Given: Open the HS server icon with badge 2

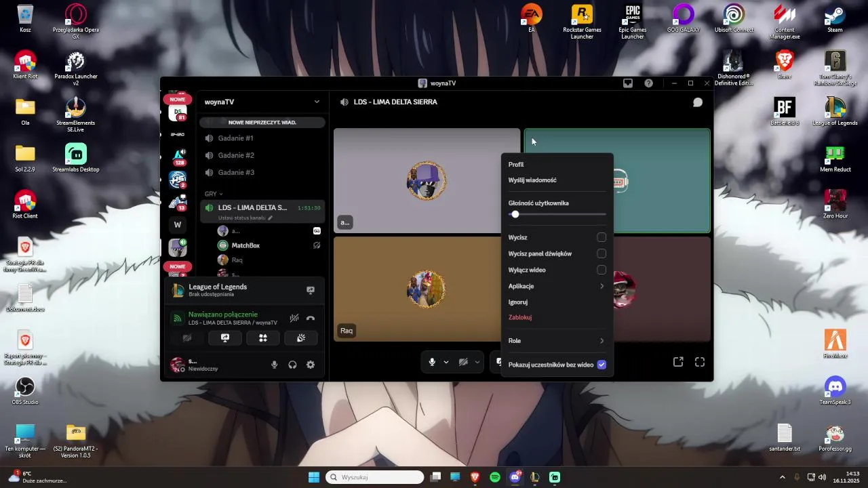Looking at the screenshot, I should (x=178, y=180).
